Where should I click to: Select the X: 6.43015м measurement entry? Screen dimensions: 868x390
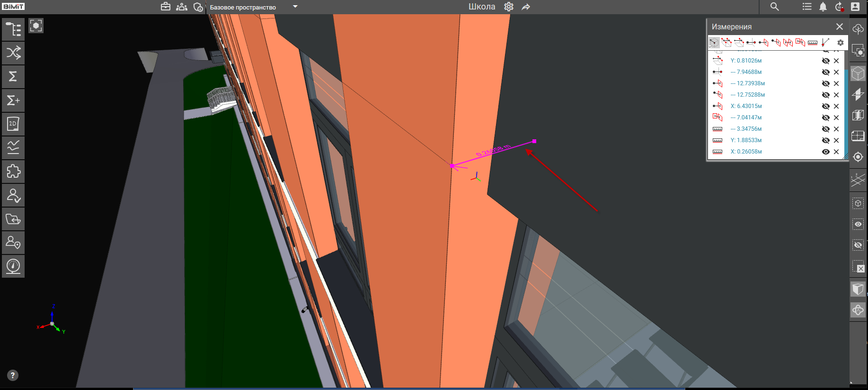tap(746, 106)
